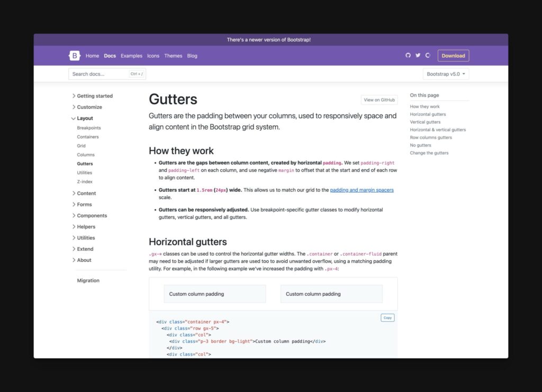The image size is (542, 392).
Task: Open Containers under Layout
Action: point(88,137)
